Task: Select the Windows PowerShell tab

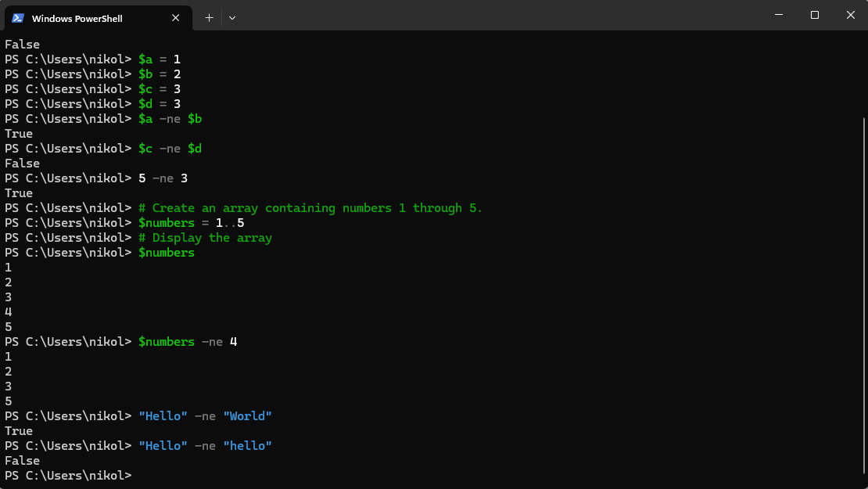Action: tap(99, 18)
